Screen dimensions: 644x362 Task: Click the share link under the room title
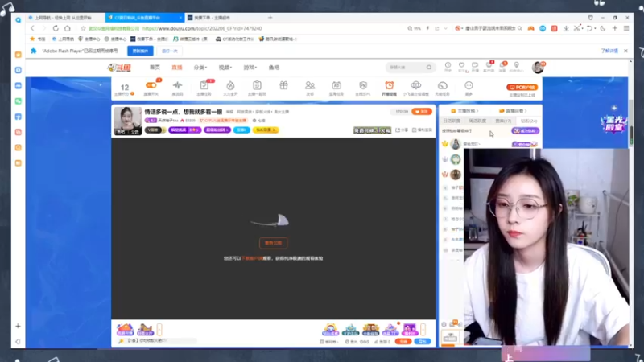click(402, 130)
